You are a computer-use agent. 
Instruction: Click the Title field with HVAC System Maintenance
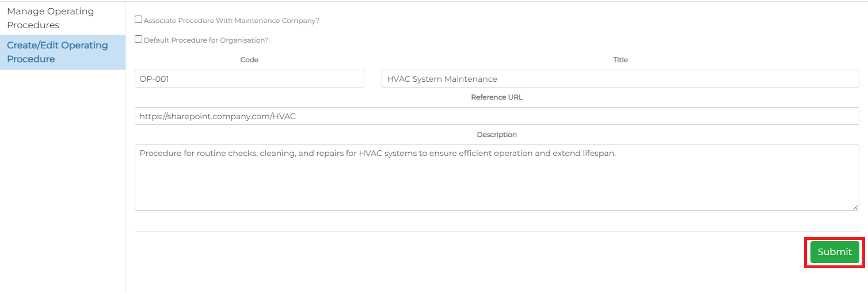pos(620,79)
